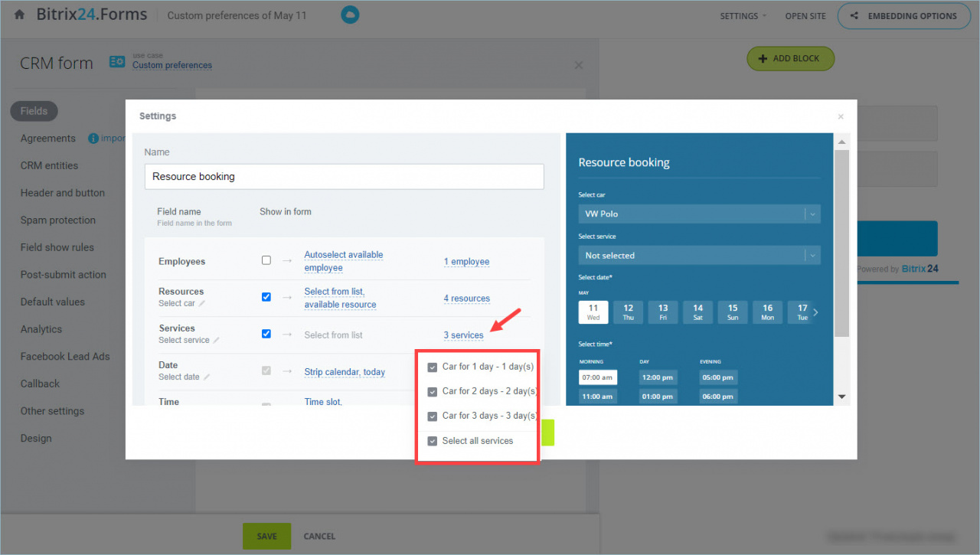Open the 1 employee list
The height and width of the screenshot is (555, 980).
(466, 262)
